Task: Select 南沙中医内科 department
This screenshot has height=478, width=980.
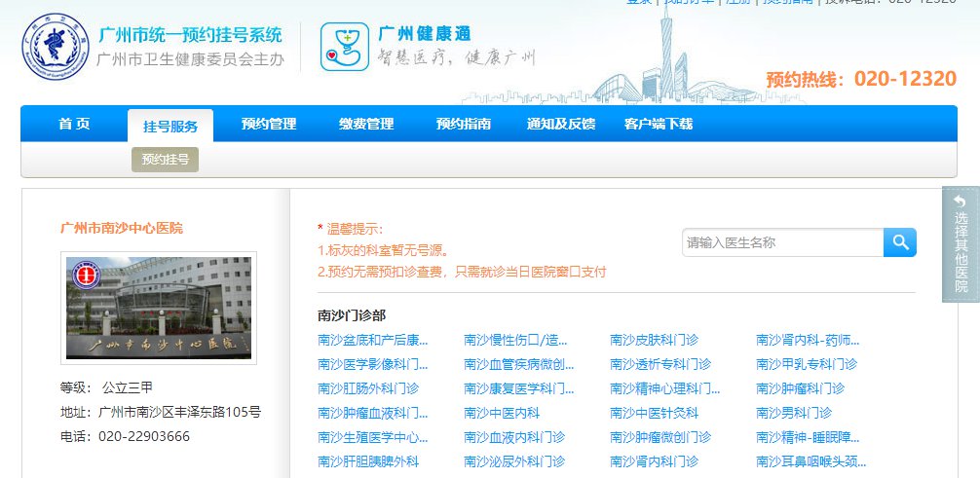Action: 502,413
